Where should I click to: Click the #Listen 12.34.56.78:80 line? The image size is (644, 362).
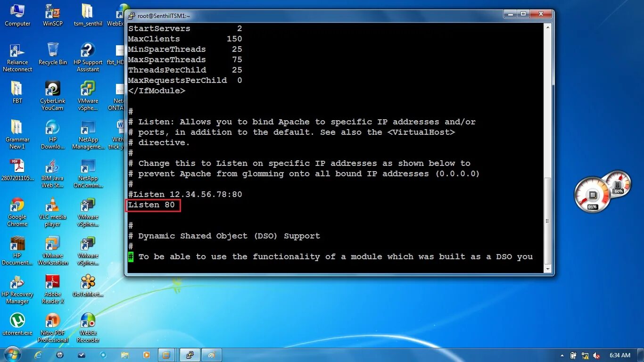(185, 195)
